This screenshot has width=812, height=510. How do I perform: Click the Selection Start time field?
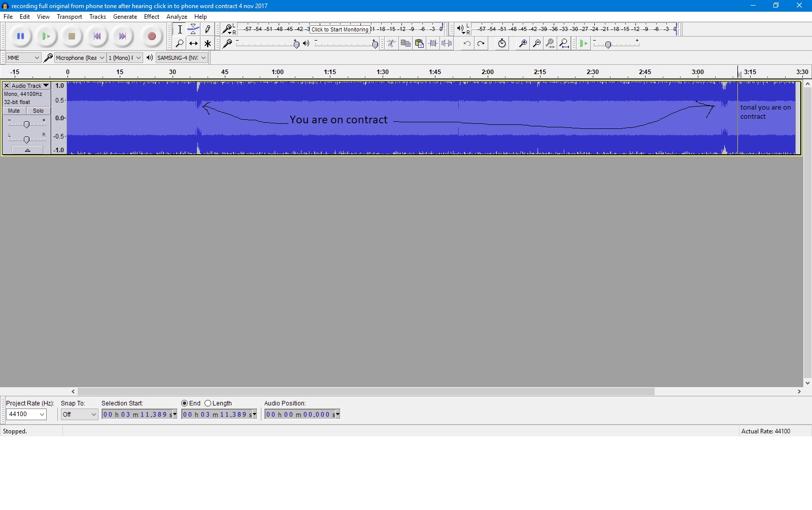[x=138, y=415]
